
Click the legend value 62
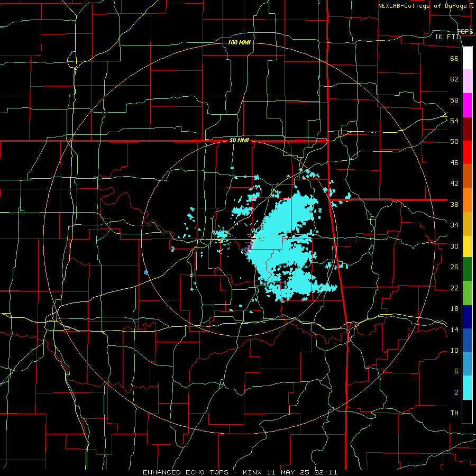click(x=454, y=79)
